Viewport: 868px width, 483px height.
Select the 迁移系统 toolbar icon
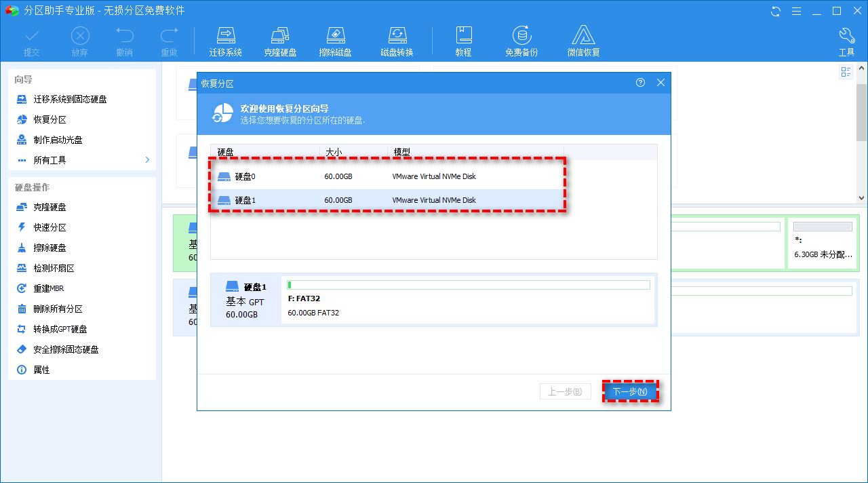coord(226,39)
